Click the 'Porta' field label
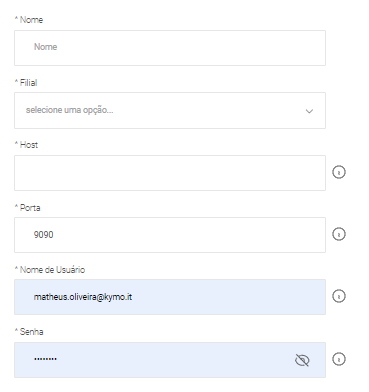Viewport: 369px width, 392px height. tap(30, 208)
